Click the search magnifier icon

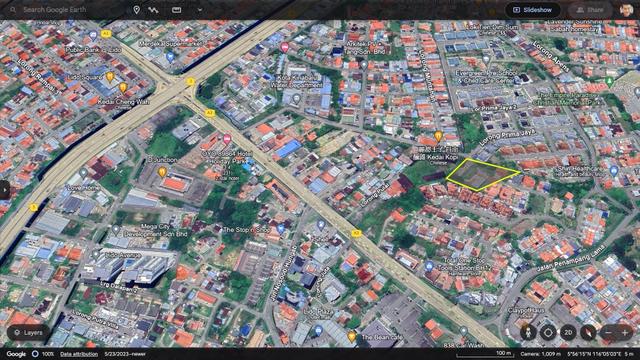click(x=13, y=9)
